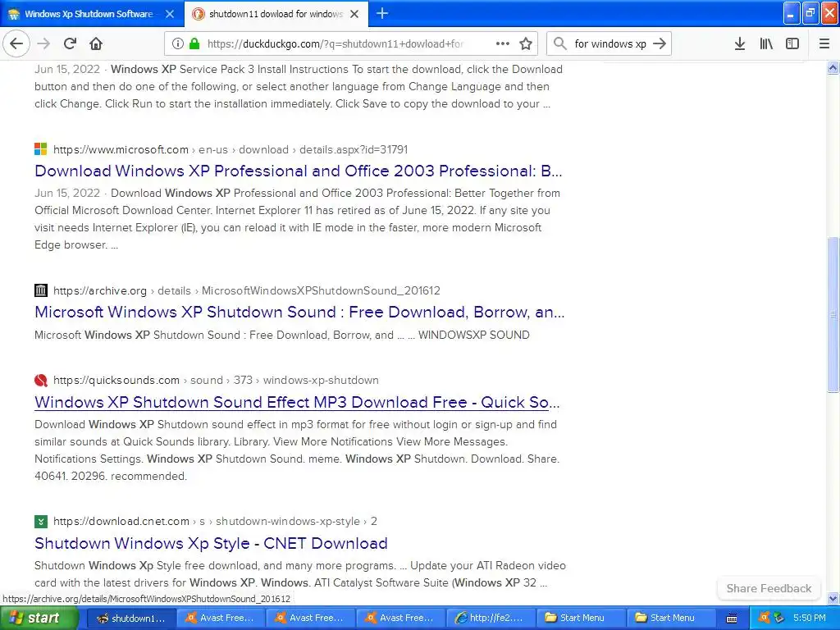Open the browser home page
The width and height of the screenshot is (840, 630).
(96, 43)
